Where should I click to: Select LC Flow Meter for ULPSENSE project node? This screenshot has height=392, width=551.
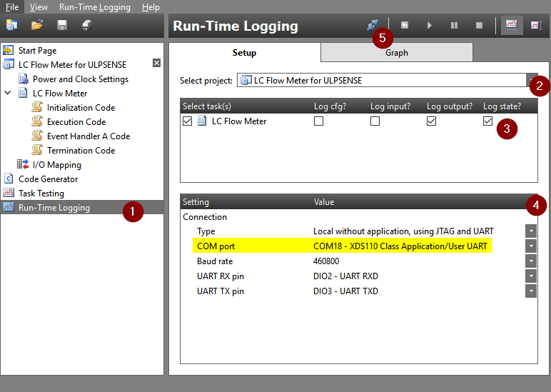coord(72,65)
